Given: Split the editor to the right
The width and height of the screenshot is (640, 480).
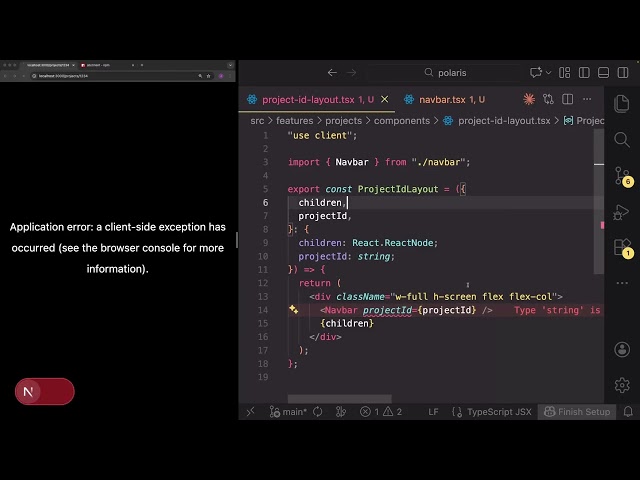Looking at the screenshot, I should [567, 99].
